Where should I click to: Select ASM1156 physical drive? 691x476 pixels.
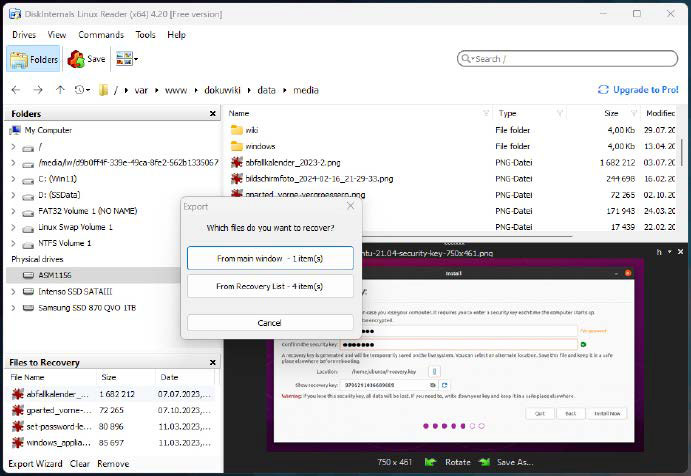(55, 275)
